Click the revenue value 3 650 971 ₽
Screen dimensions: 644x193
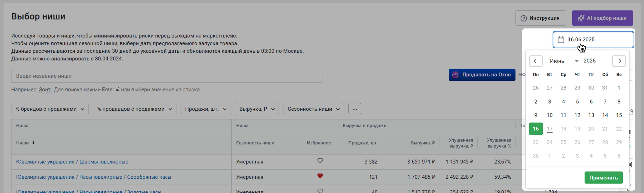click(421, 162)
